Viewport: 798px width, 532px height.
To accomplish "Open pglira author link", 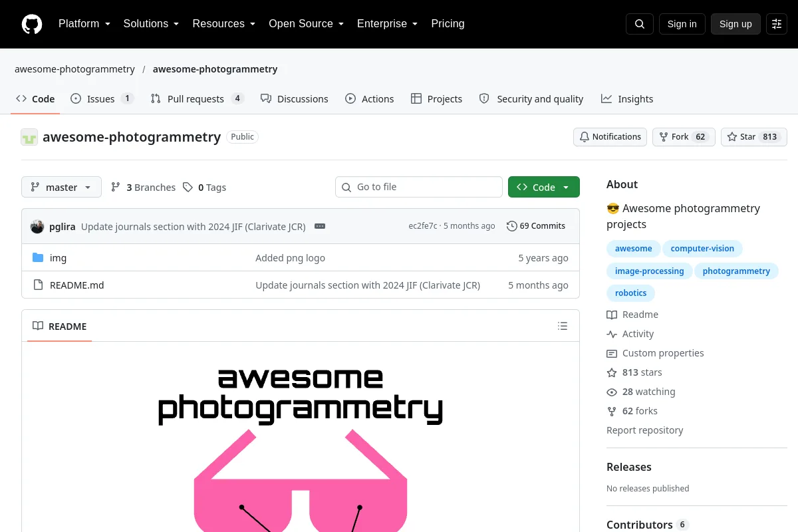I will tap(63, 226).
